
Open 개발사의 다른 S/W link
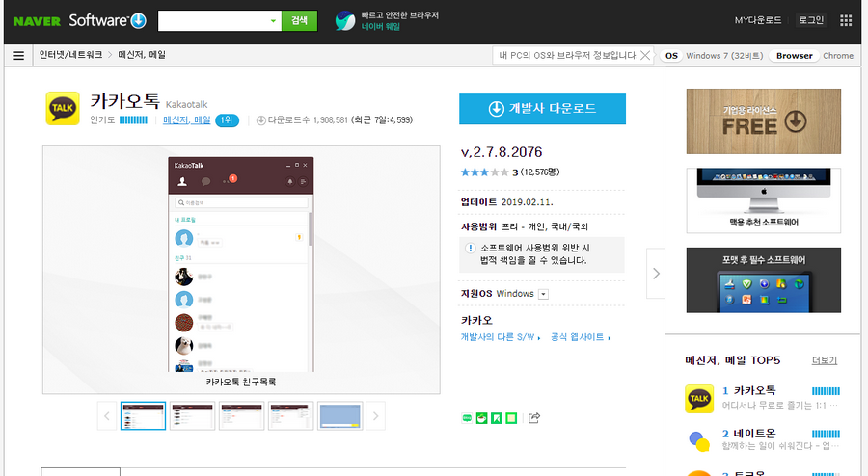[x=500, y=337]
